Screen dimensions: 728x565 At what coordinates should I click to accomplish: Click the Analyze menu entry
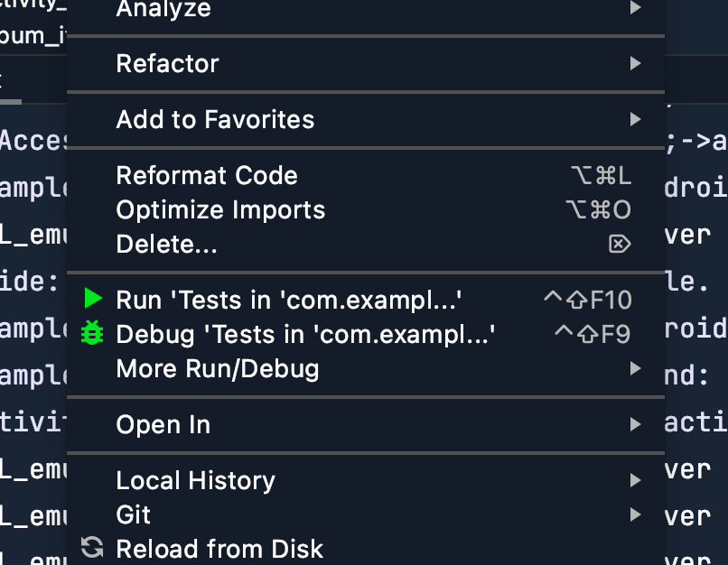pyautogui.click(x=163, y=10)
